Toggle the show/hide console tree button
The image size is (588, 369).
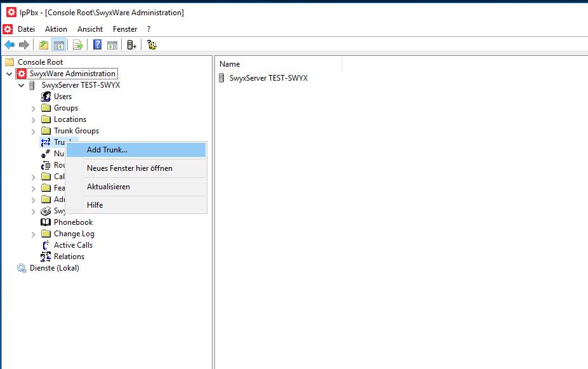59,45
